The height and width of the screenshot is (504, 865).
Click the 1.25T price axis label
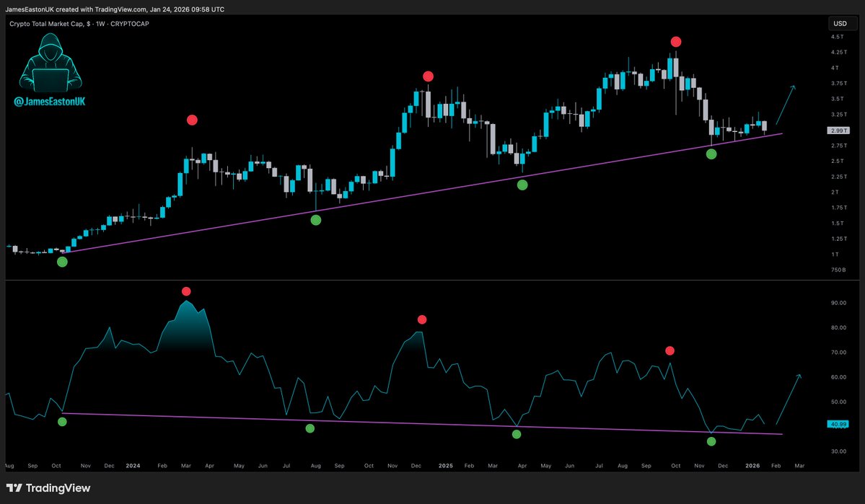[x=838, y=239]
